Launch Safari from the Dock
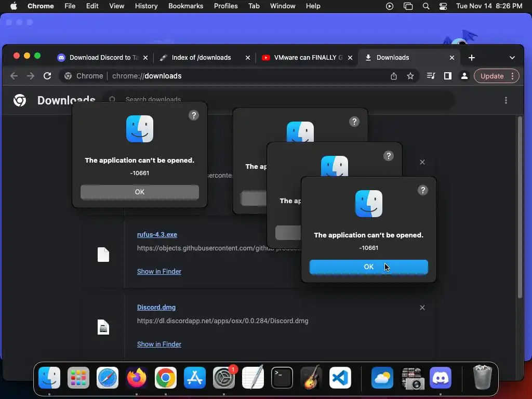Viewport: 532px width, 399px height. [107, 378]
